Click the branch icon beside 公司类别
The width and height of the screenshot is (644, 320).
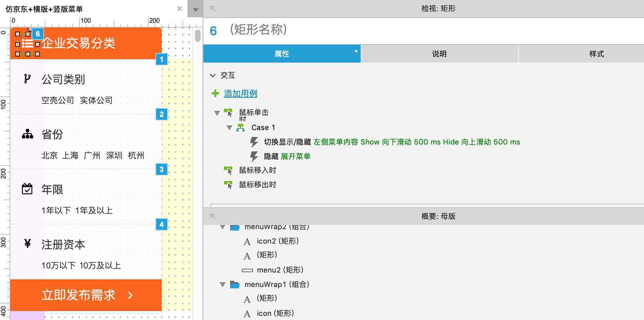click(27, 79)
